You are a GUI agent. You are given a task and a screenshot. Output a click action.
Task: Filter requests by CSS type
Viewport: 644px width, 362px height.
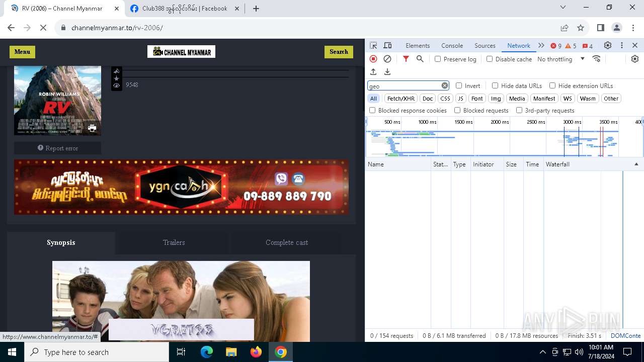click(x=445, y=99)
